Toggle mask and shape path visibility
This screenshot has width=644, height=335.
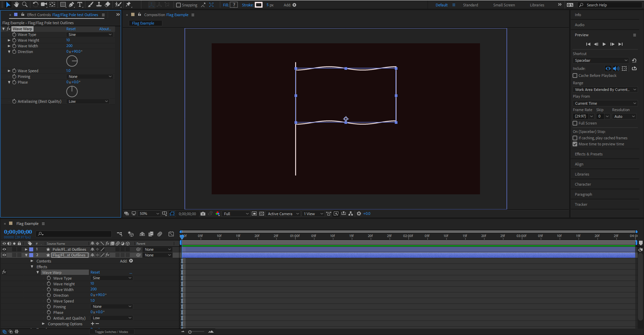[172, 214]
